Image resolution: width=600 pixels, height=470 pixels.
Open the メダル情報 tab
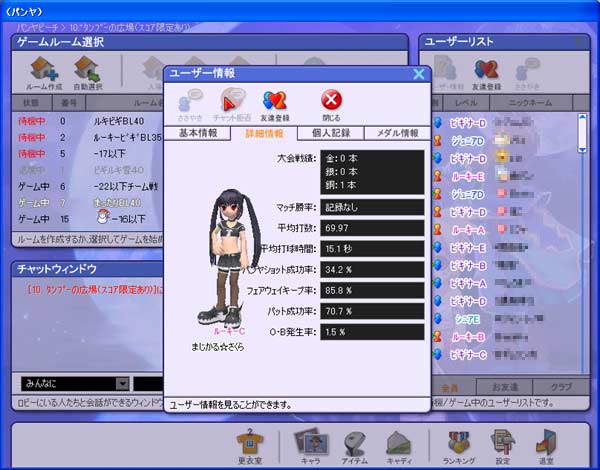397,133
